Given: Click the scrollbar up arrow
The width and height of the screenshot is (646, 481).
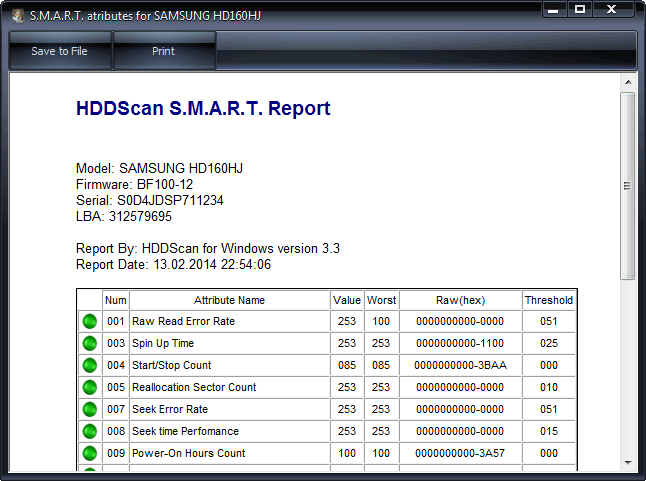Looking at the screenshot, I should tap(628, 81).
